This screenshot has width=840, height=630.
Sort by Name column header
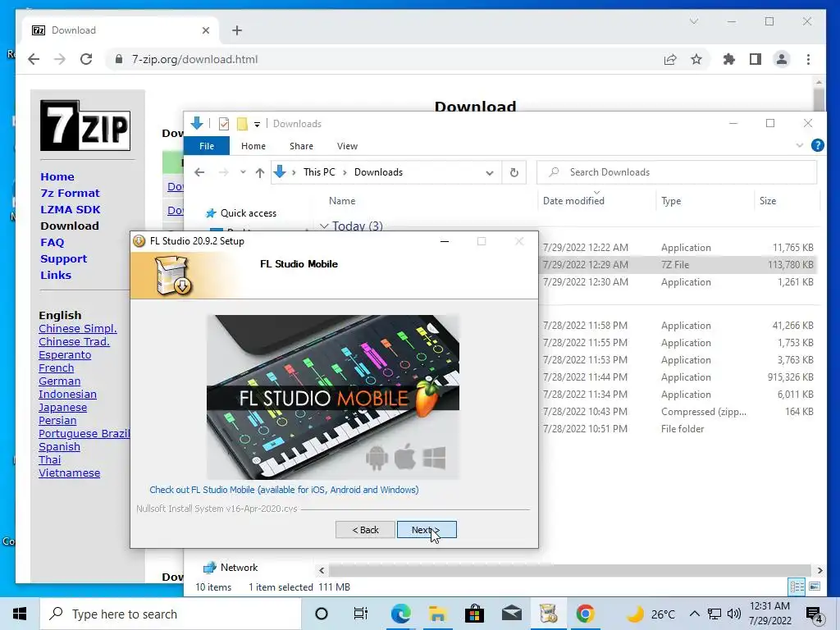(x=342, y=201)
